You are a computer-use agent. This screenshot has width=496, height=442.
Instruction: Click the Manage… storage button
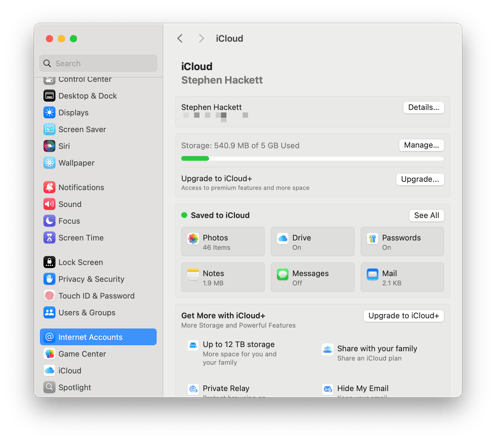[421, 145]
